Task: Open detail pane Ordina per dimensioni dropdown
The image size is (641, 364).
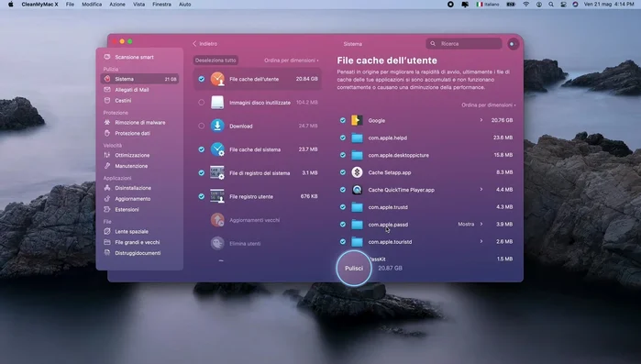Action: click(x=489, y=105)
